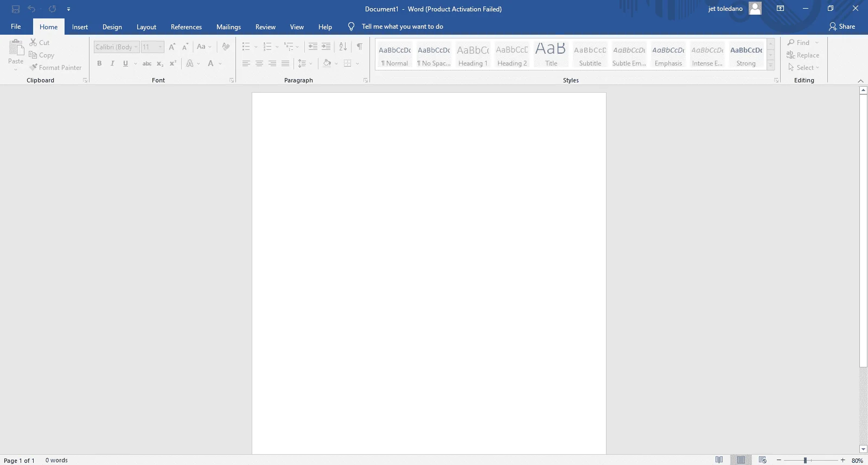The width and height of the screenshot is (868, 465).
Task: Switch to Web Layout view
Action: [762, 460]
